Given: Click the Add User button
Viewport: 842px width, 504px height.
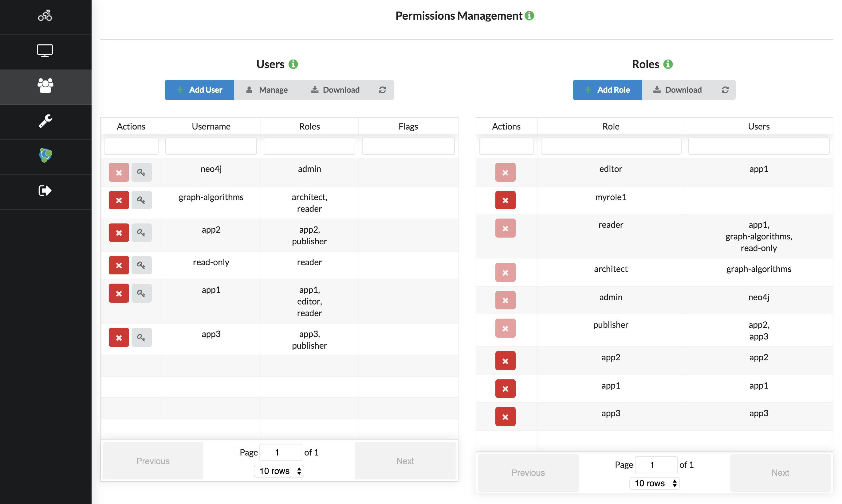Looking at the screenshot, I should [199, 90].
